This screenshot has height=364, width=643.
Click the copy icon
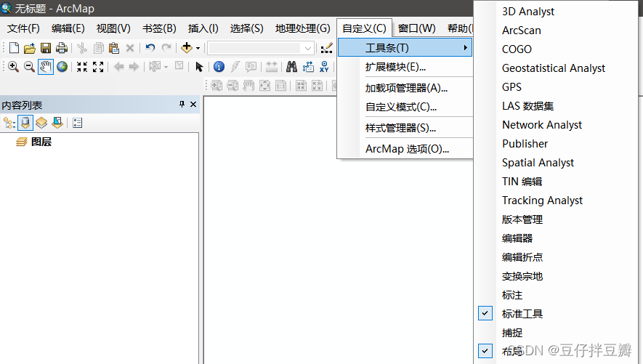98,49
